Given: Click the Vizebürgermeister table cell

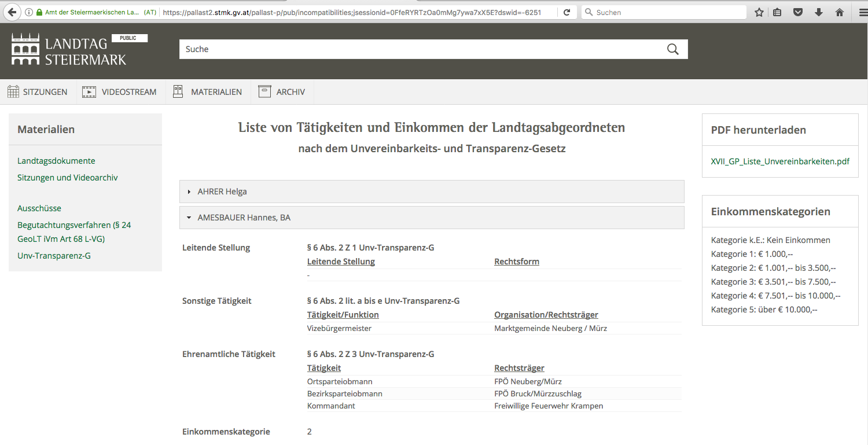Looking at the screenshot, I should 339,328.
